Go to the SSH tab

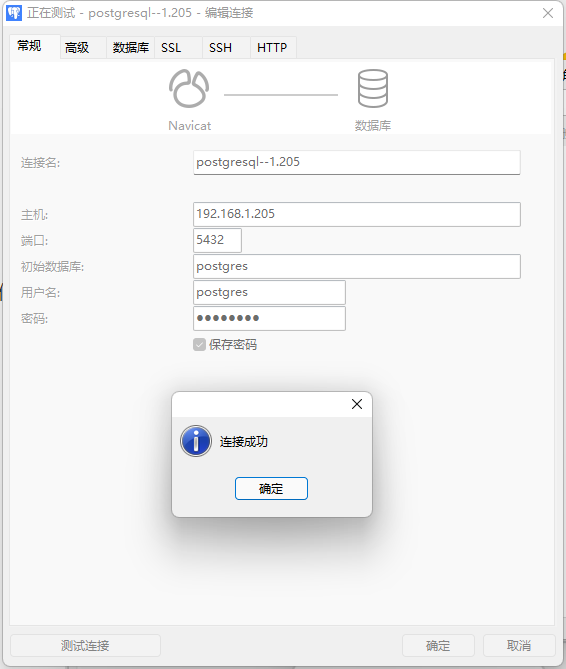[x=221, y=47]
